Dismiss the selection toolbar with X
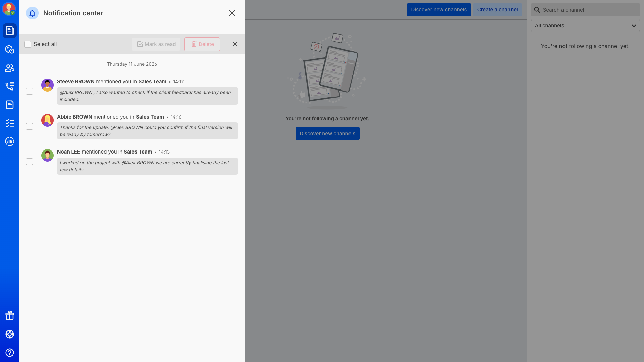Image resolution: width=644 pixels, height=362 pixels. pos(235,44)
